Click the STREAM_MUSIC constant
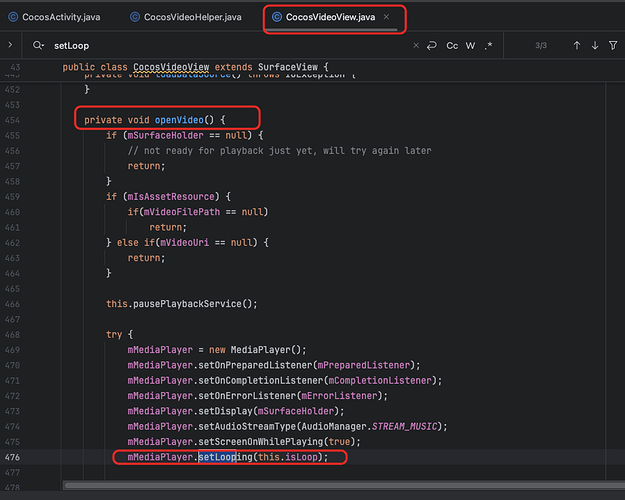 tap(404, 426)
